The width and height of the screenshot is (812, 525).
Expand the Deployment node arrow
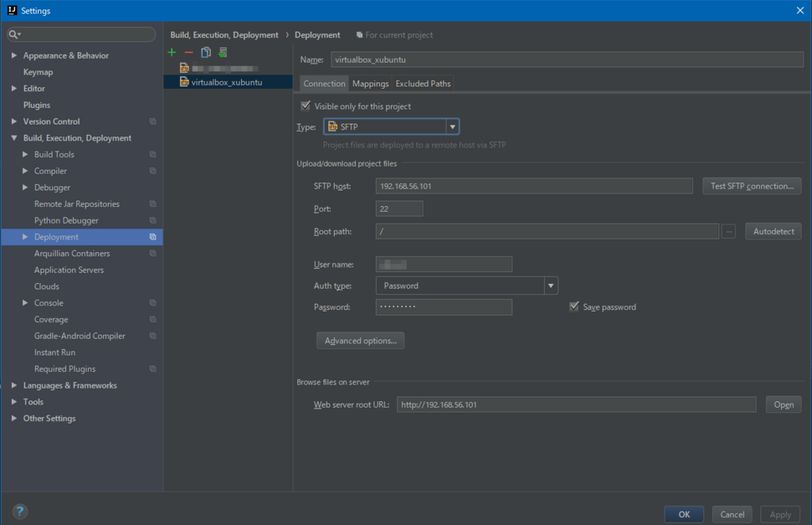[x=25, y=236]
